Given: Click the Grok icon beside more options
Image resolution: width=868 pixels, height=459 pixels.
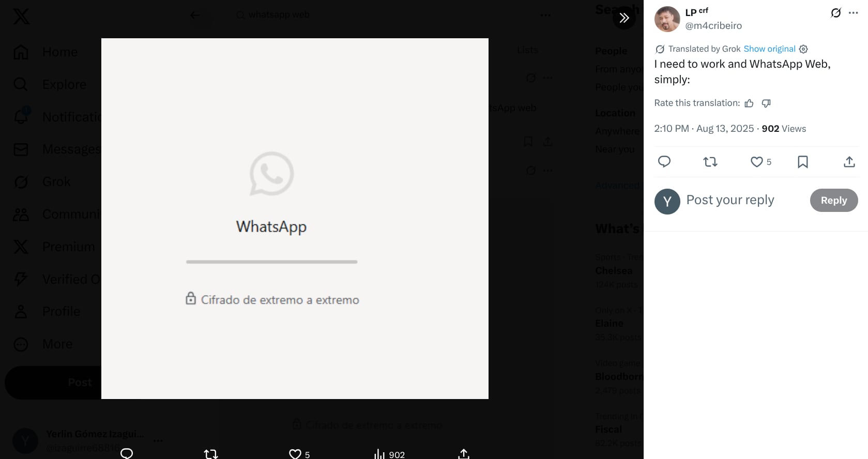Looking at the screenshot, I should pos(835,13).
